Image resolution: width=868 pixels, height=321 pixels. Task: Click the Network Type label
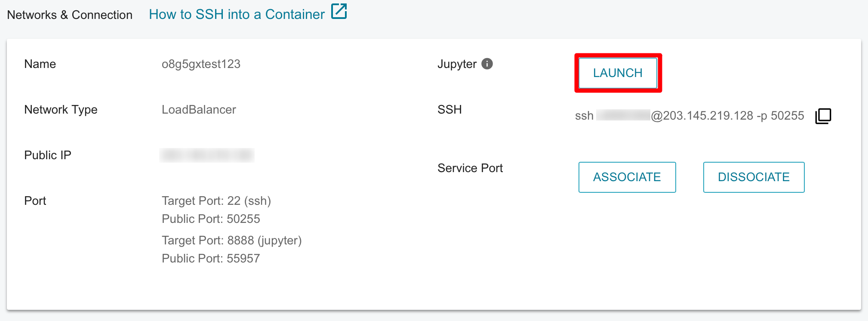click(x=61, y=110)
